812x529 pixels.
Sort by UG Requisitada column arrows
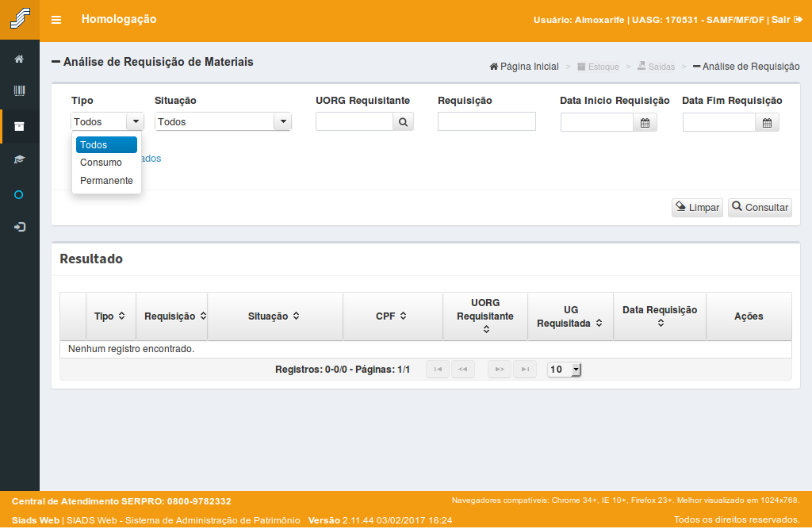[599, 323]
